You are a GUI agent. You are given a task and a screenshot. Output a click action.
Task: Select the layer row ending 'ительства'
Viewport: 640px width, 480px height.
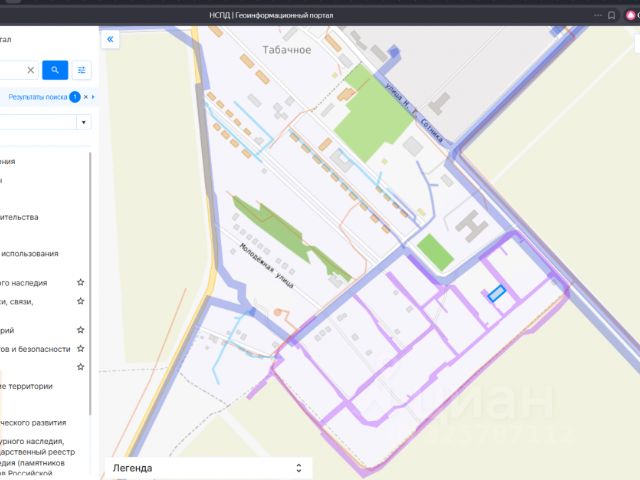tap(19, 217)
